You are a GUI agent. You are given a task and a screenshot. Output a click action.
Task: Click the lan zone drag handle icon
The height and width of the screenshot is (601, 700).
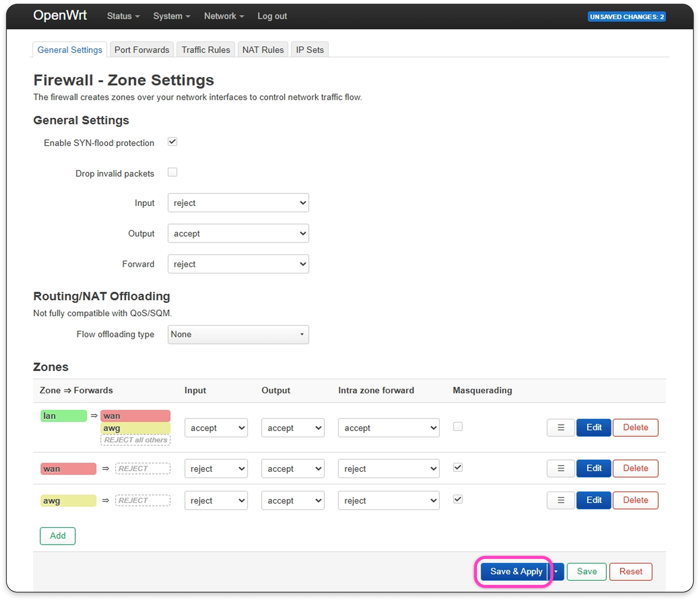click(x=561, y=428)
